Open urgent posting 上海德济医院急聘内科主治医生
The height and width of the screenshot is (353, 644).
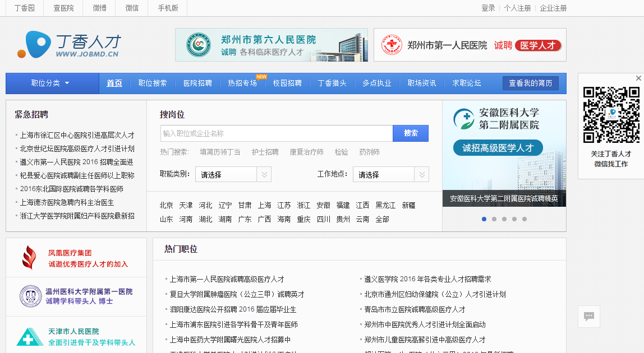(67, 202)
